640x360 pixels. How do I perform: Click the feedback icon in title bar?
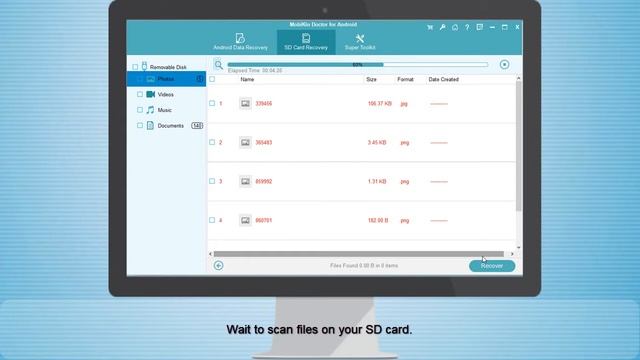click(x=480, y=27)
